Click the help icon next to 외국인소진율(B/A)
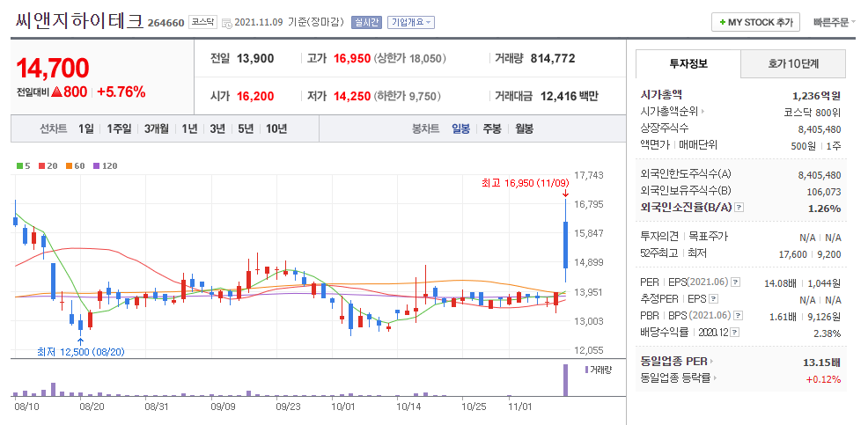 739,208
